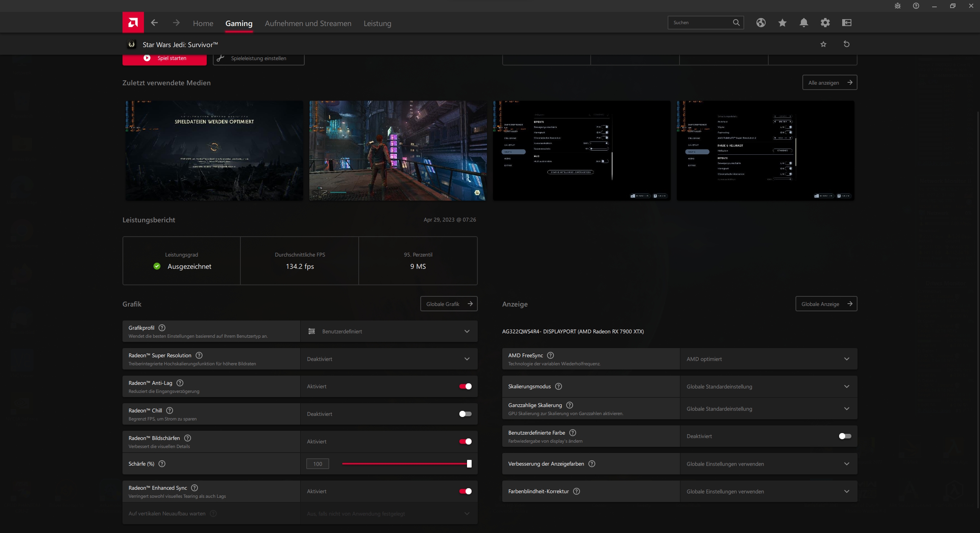Open Radeon Super Resolution dropdown
Viewport: 980px width, 533px height.
(389, 359)
